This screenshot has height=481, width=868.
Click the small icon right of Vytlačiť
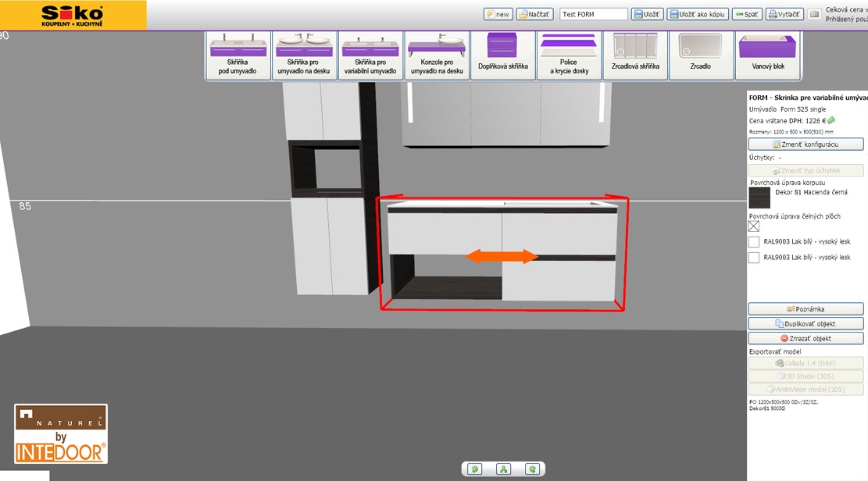[x=814, y=14]
